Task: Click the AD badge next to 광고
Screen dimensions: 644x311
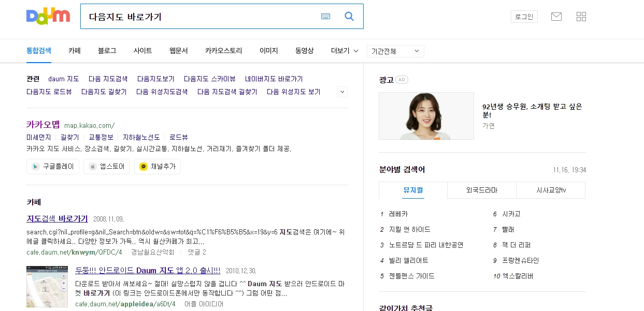Action: click(x=402, y=80)
